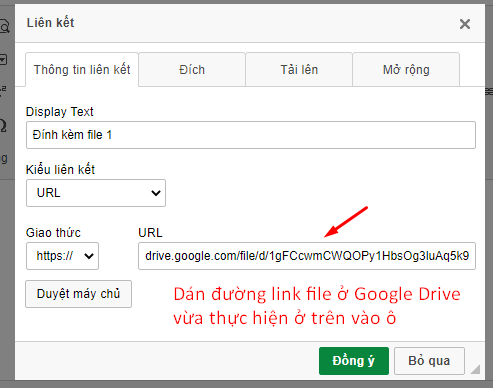Close the Liên kết dialog
Image resolution: width=493 pixels, height=388 pixels.
[x=465, y=24]
